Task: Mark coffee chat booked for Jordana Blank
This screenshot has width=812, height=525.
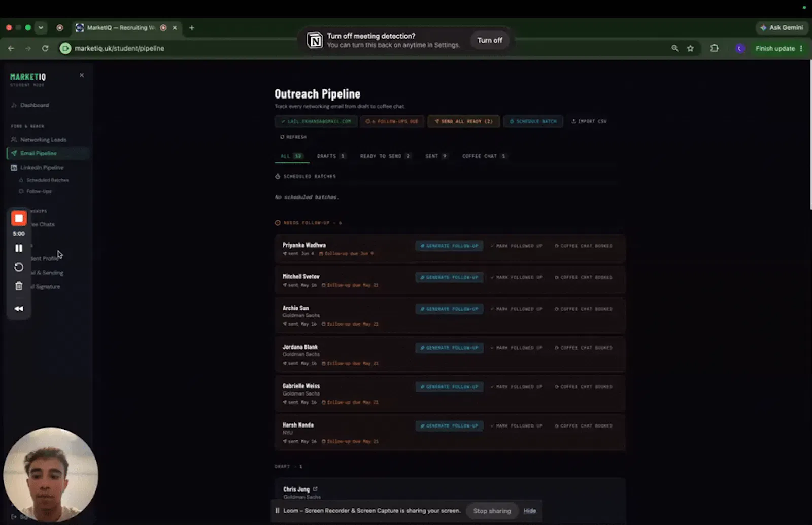Action: tap(583, 348)
